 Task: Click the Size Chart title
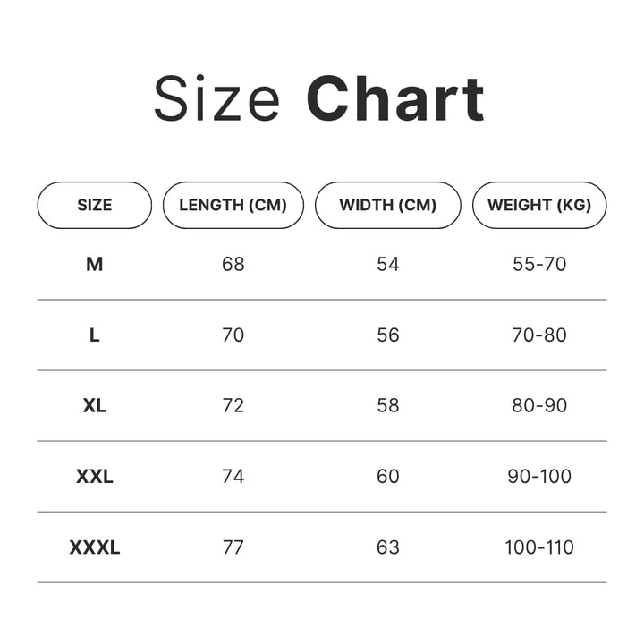point(319,99)
